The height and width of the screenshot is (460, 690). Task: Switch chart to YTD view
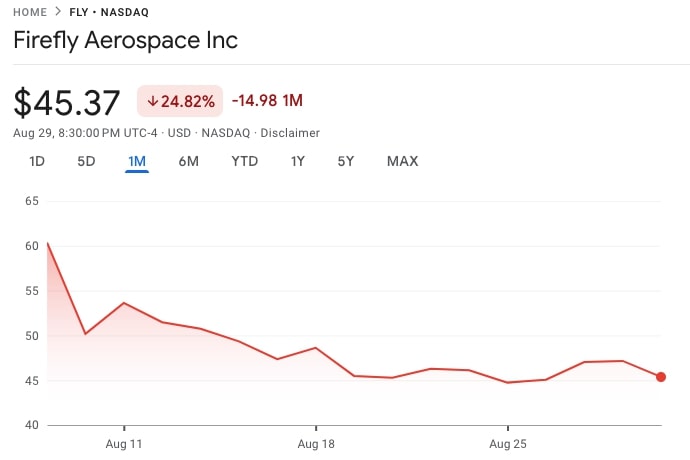[244, 161]
